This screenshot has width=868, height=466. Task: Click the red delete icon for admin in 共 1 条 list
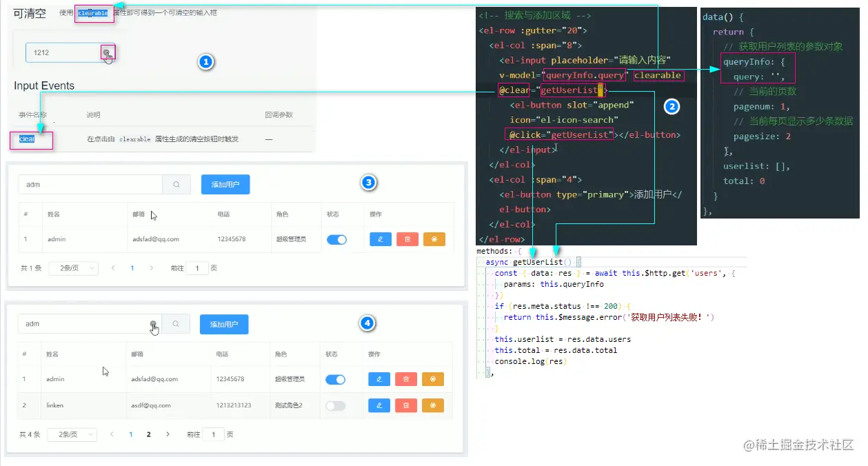pyautogui.click(x=407, y=239)
